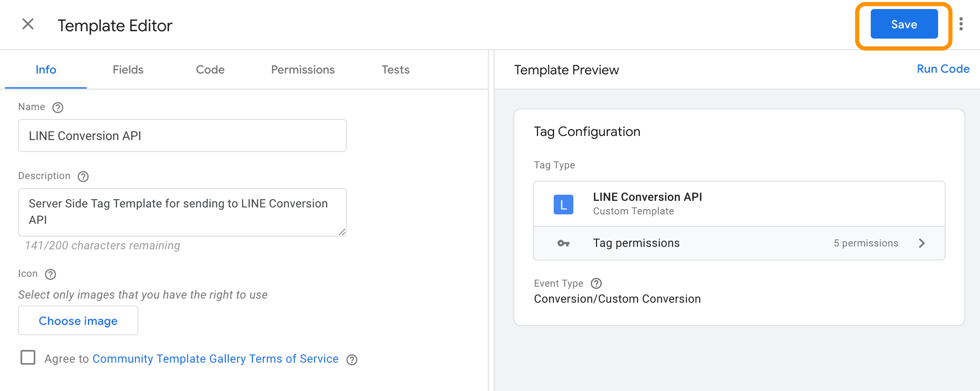The height and width of the screenshot is (391, 980).
Task: Click the '5 permissions' text
Action: click(x=866, y=244)
